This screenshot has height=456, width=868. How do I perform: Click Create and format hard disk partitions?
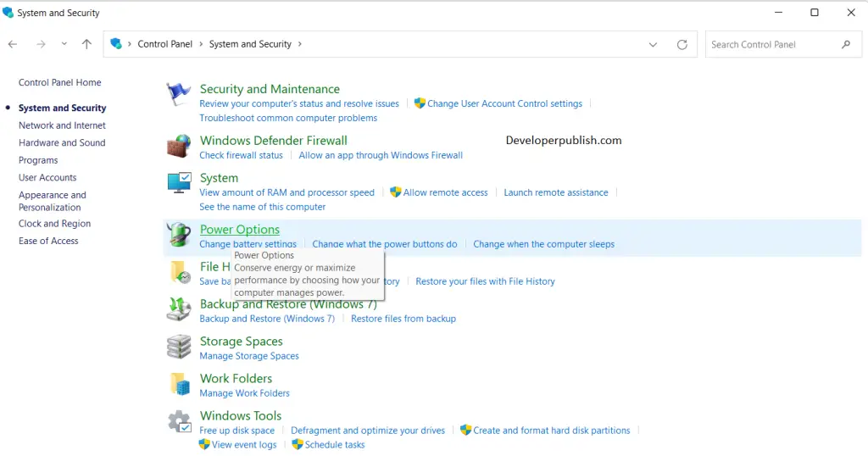point(551,431)
